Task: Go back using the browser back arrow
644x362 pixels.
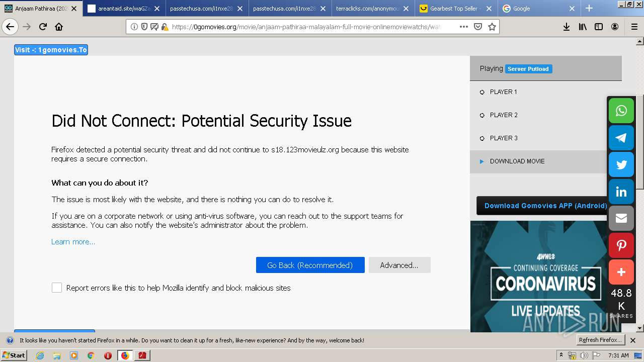Action: coord(10,27)
